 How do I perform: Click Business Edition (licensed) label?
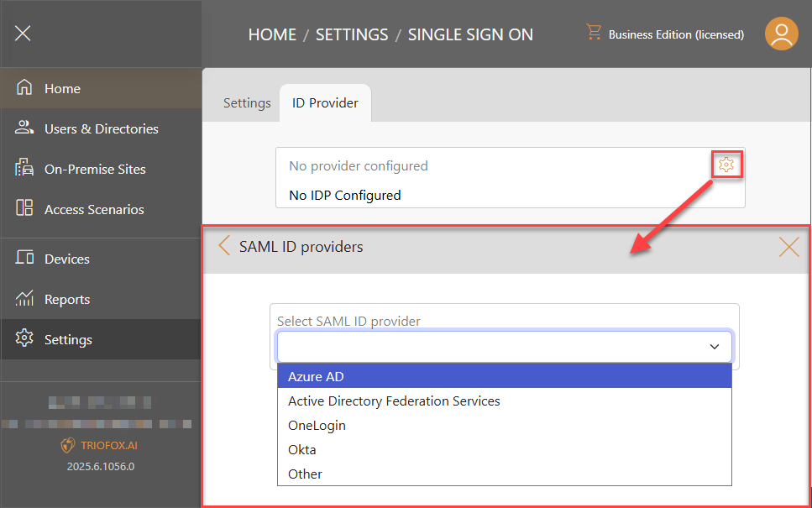(x=676, y=34)
